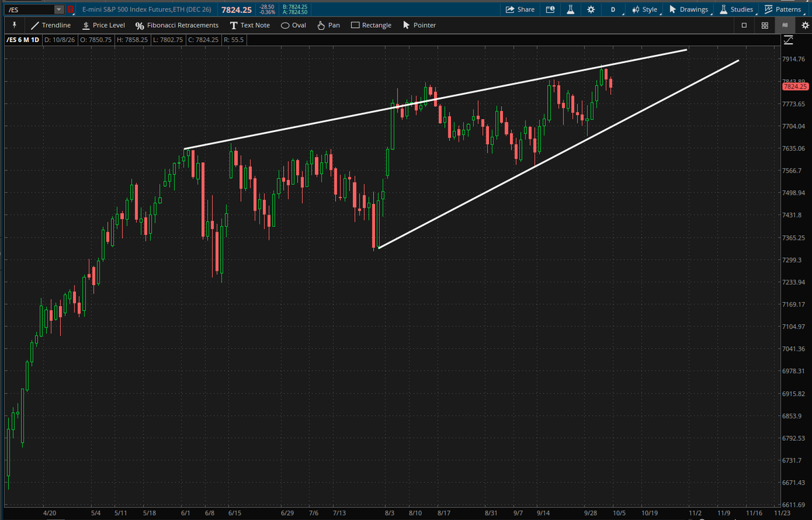Click the 6/1 date axis label
The height and width of the screenshot is (520, 812).
click(x=186, y=513)
